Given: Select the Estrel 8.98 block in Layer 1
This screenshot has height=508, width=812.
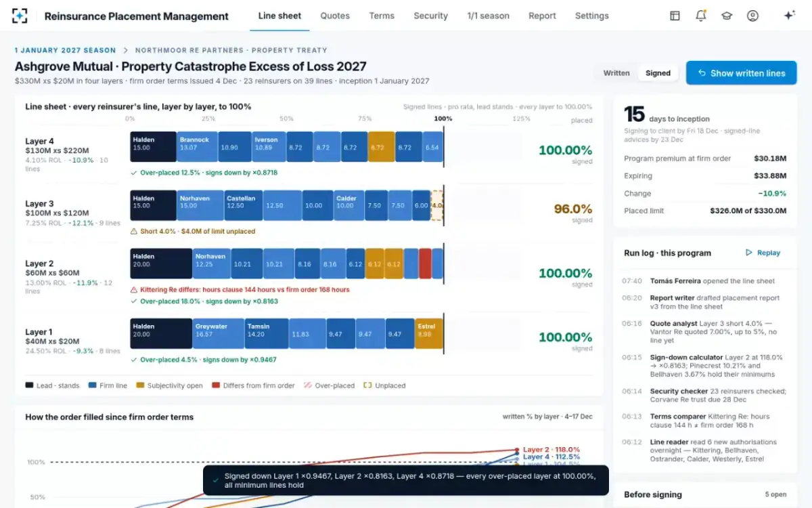Looking at the screenshot, I should click(x=429, y=334).
